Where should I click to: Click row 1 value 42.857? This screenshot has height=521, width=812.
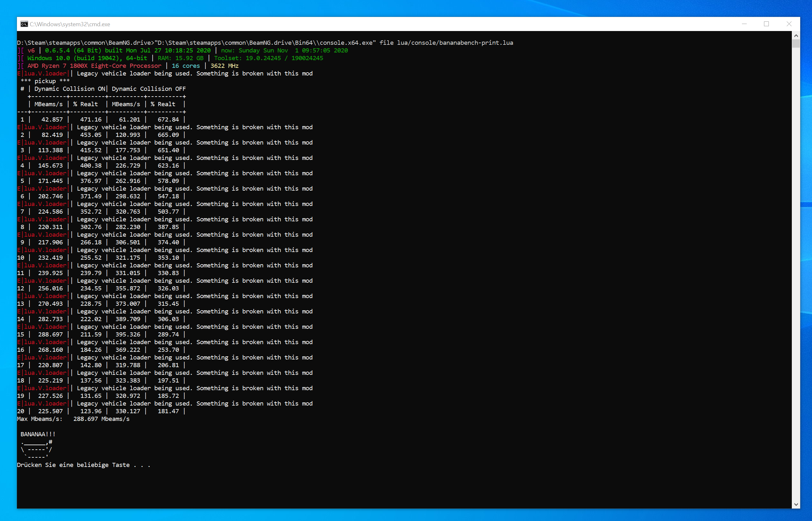[x=52, y=119]
